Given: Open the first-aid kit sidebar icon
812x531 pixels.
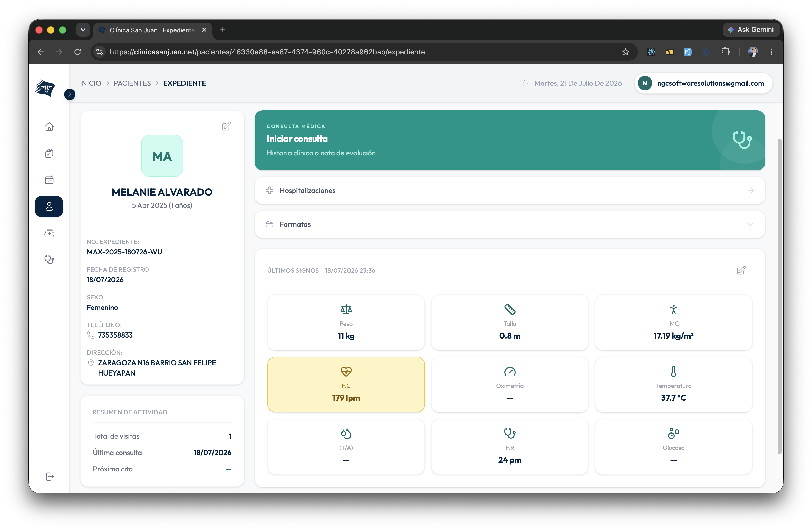Looking at the screenshot, I should click(49, 233).
